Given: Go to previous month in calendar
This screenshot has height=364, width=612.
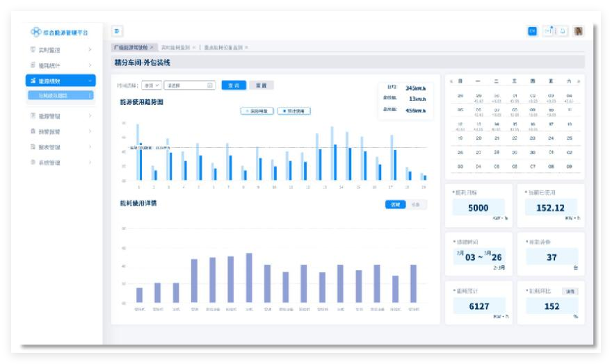Looking at the screenshot, I should tap(451, 81).
